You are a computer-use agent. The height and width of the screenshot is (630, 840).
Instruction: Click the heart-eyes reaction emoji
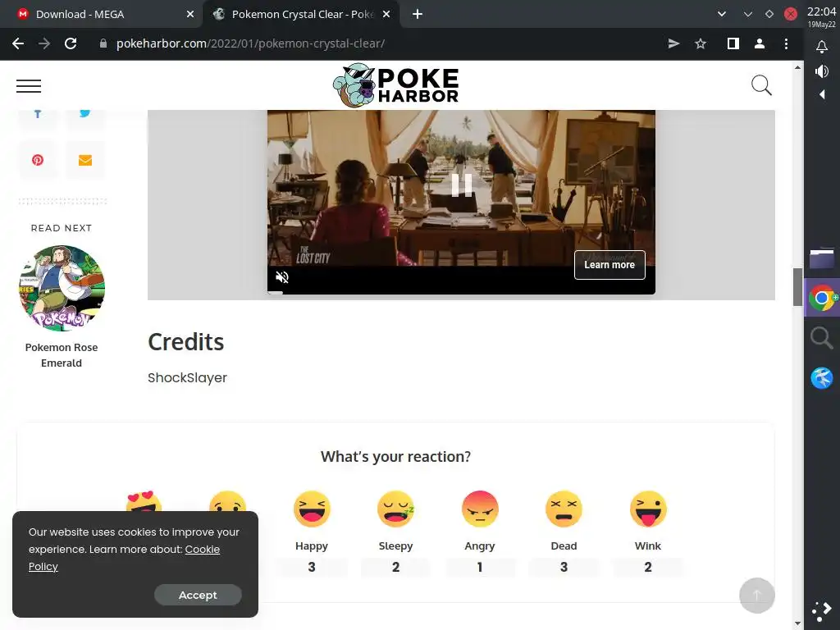tap(144, 500)
